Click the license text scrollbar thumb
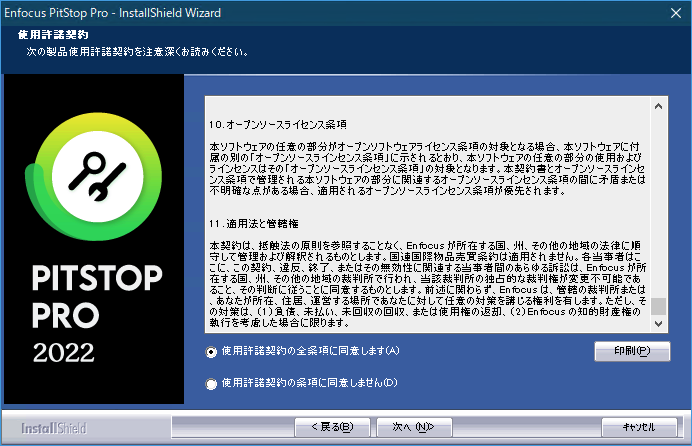 tap(658, 306)
